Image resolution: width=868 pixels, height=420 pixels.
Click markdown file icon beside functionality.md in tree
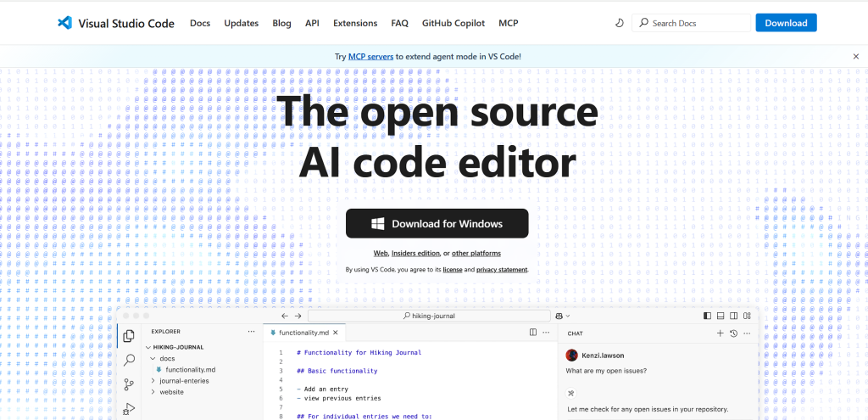pos(159,369)
